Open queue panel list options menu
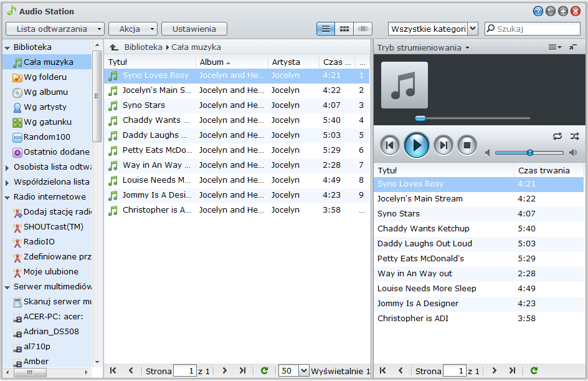 point(555,47)
